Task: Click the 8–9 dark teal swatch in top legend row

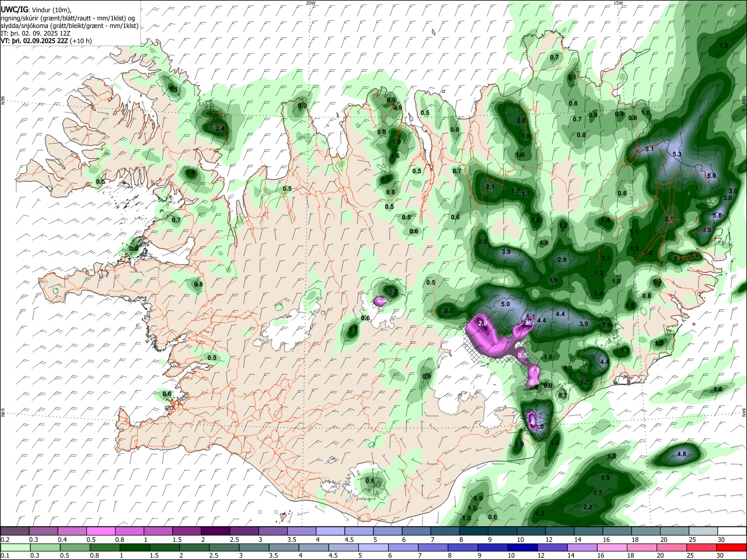Action: [x=474, y=531]
